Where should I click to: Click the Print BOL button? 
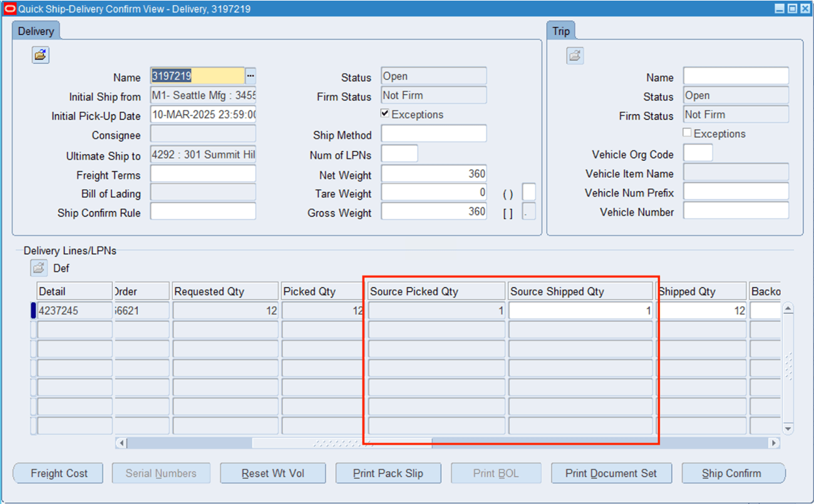(x=496, y=473)
